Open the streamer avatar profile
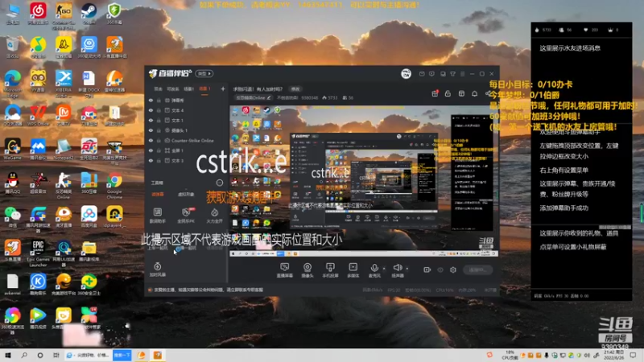The width and height of the screenshot is (644, 362). (x=406, y=74)
